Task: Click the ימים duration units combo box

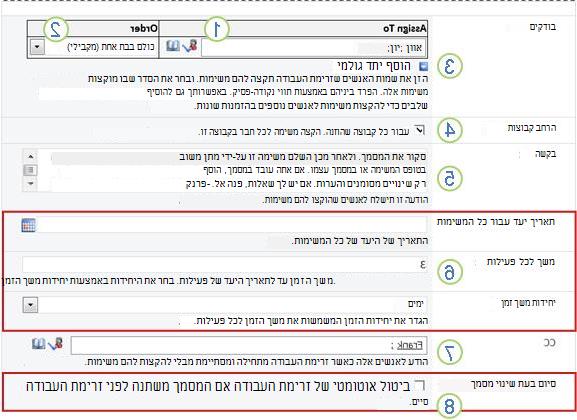Action: (x=224, y=305)
